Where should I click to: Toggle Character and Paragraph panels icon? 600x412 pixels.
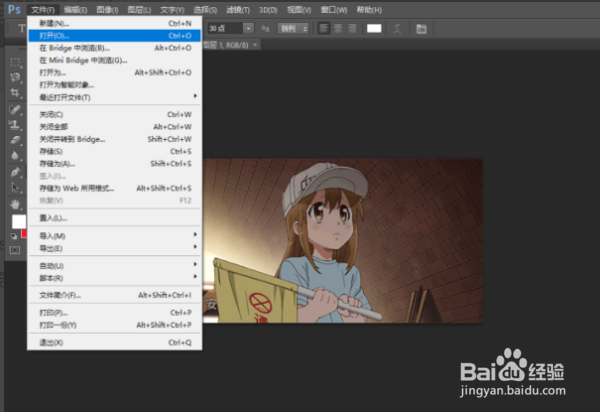[x=421, y=29]
